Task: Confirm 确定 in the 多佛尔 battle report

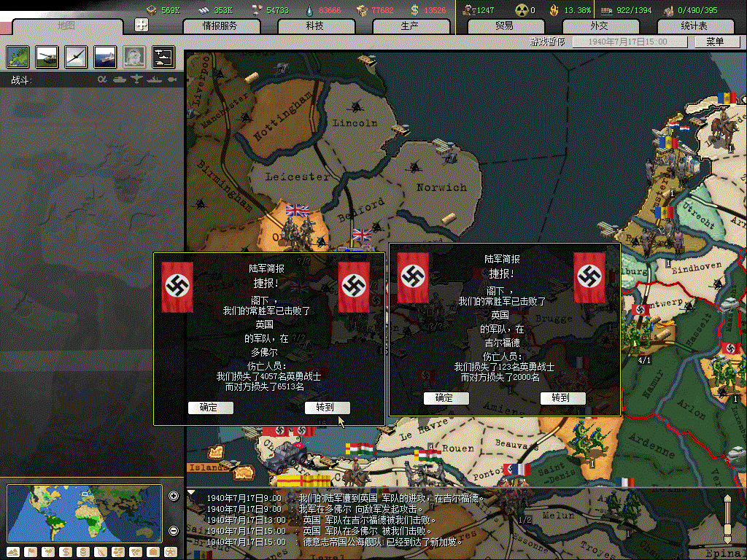Action: pos(210,408)
